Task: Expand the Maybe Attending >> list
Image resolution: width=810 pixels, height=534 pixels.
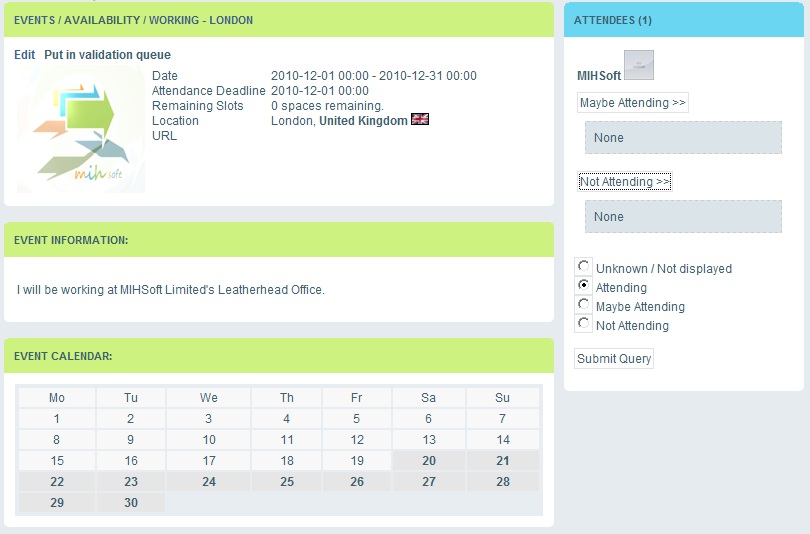Action: pos(632,103)
